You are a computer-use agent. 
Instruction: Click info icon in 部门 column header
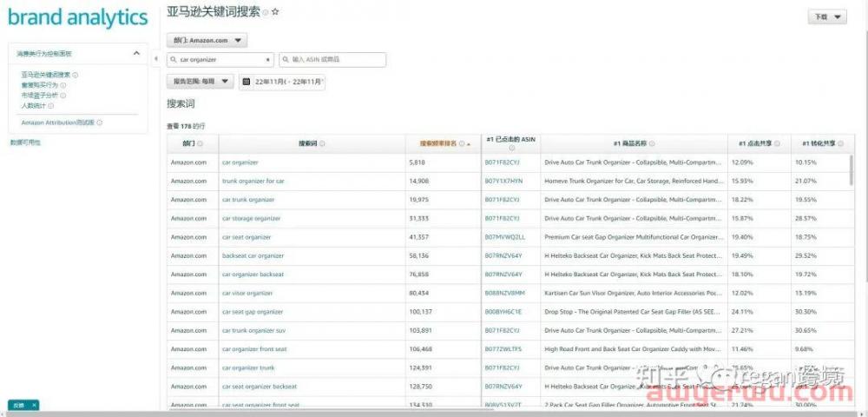click(200, 143)
